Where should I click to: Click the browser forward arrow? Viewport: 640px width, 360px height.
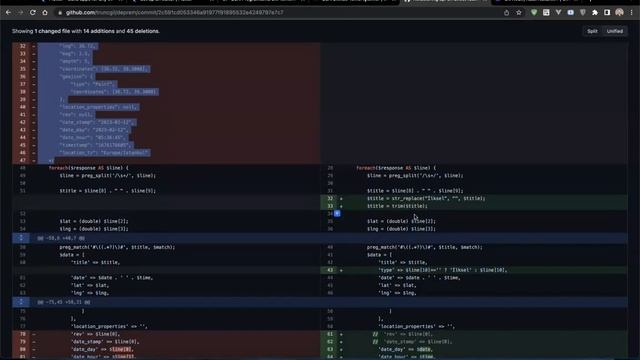pyautogui.click(x=20, y=13)
